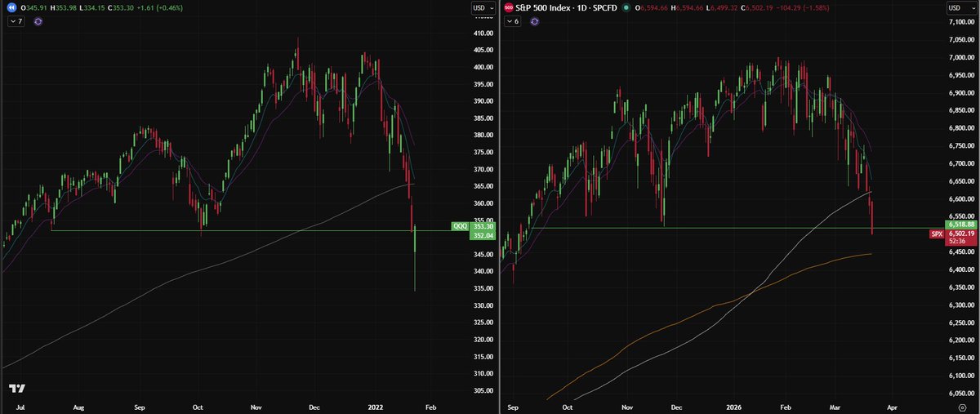Click the SPX price label tag

(938, 234)
